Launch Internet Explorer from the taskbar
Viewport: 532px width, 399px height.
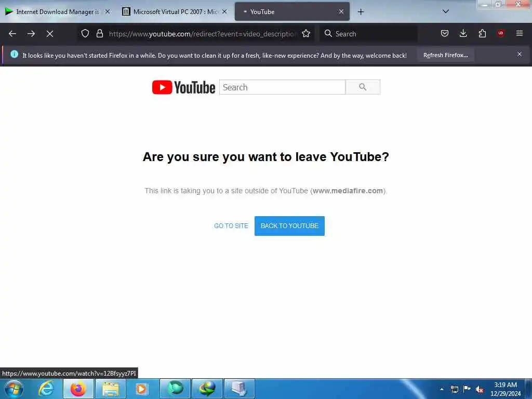tap(46, 389)
